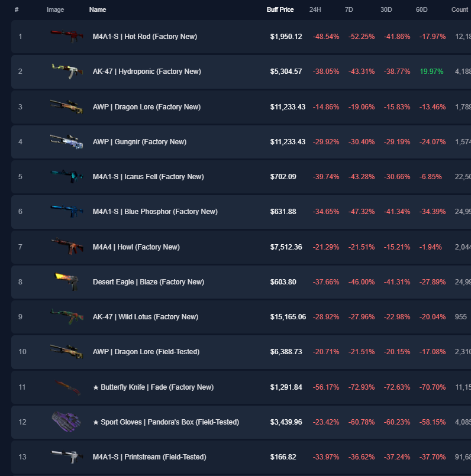Image resolution: width=471 pixels, height=476 pixels.
Task: Sort by the Count column header
Action: pos(460,9)
